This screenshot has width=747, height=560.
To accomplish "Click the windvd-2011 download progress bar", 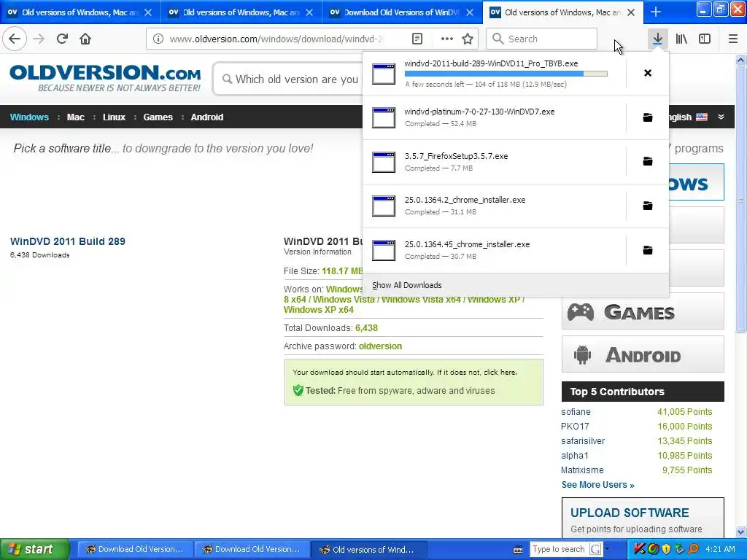I will click(x=506, y=74).
